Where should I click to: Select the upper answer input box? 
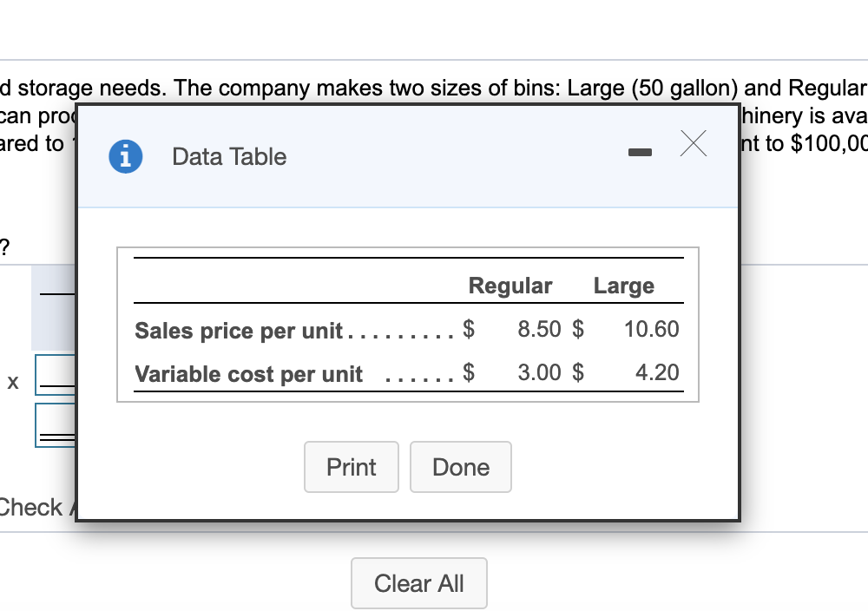coord(55,375)
